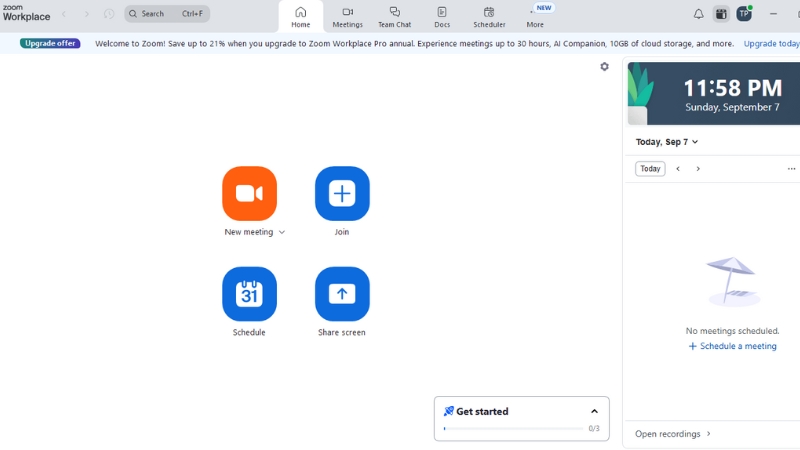Open the Scheduler tab

(489, 16)
